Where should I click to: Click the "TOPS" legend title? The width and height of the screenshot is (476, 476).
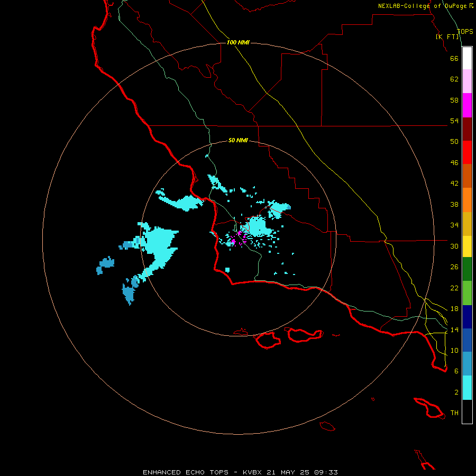pos(465,31)
